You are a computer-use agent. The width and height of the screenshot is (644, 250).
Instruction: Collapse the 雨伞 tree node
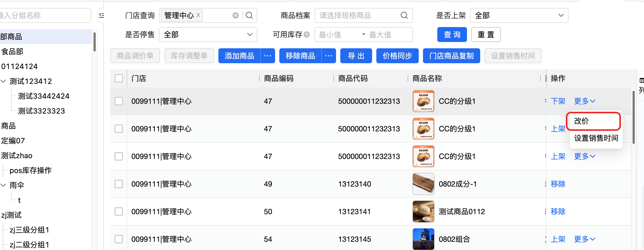(x=3, y=185)
